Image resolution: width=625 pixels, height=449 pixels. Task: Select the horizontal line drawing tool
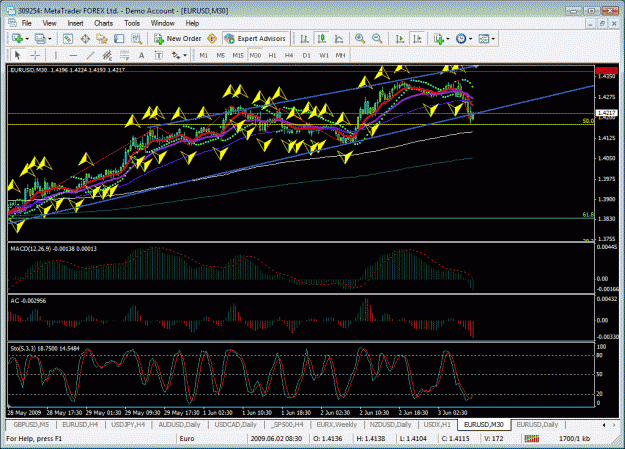click(x=73, y=55)
